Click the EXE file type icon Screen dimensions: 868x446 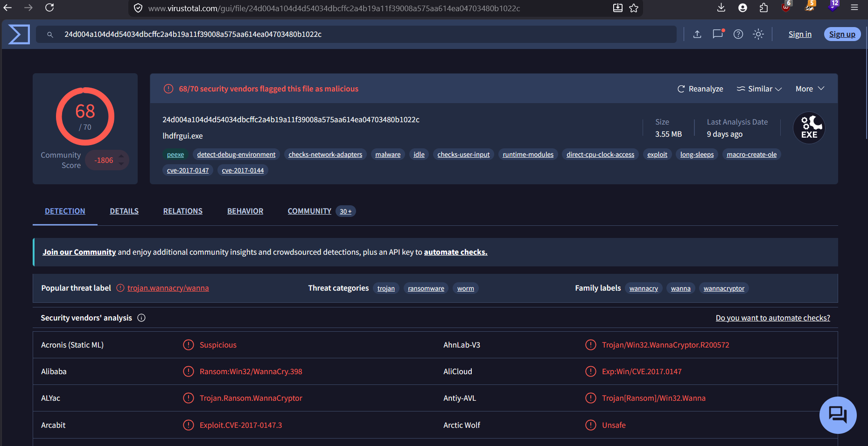pos(809,128)
